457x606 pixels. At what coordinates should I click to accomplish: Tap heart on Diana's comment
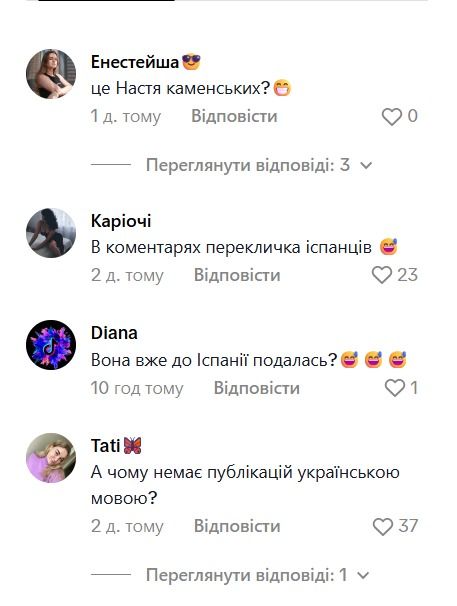click(x=394, y=388)
